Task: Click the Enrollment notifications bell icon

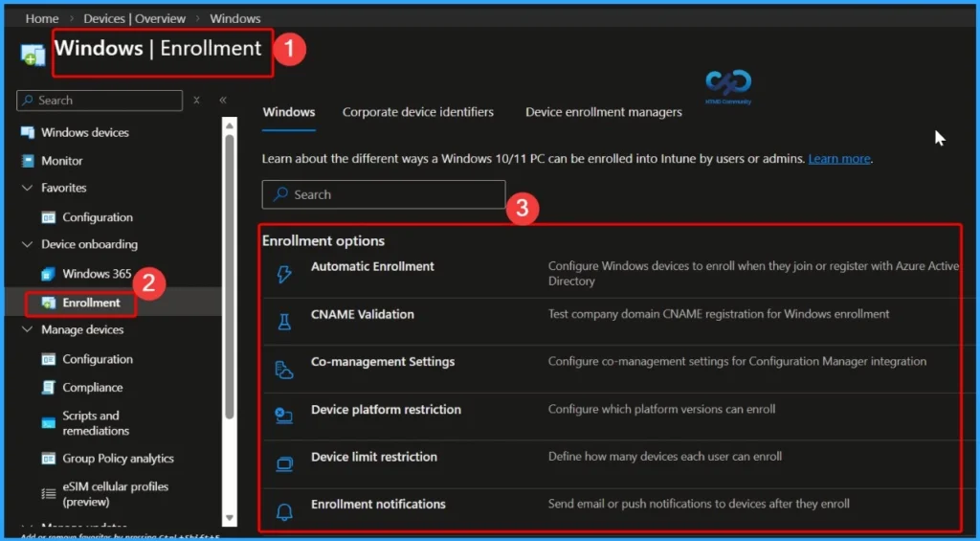Action: click(284, 511)
